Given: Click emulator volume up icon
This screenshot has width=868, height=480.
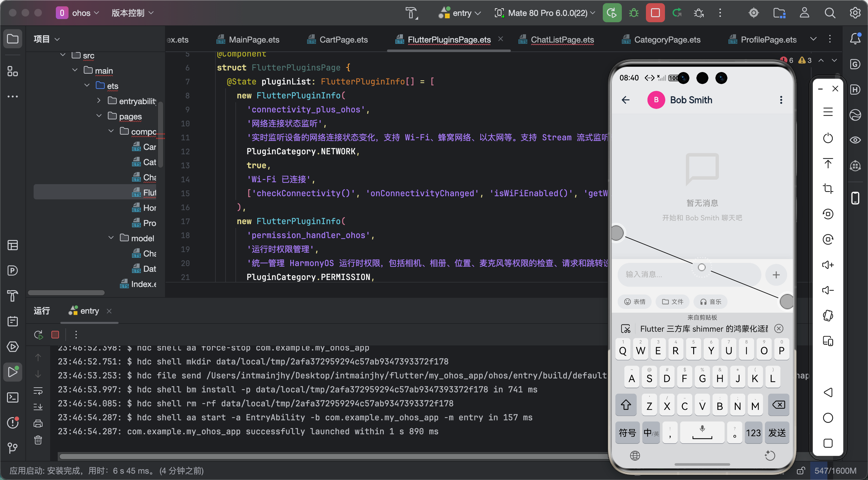Looking at the screenshot, I should point(828,265).
